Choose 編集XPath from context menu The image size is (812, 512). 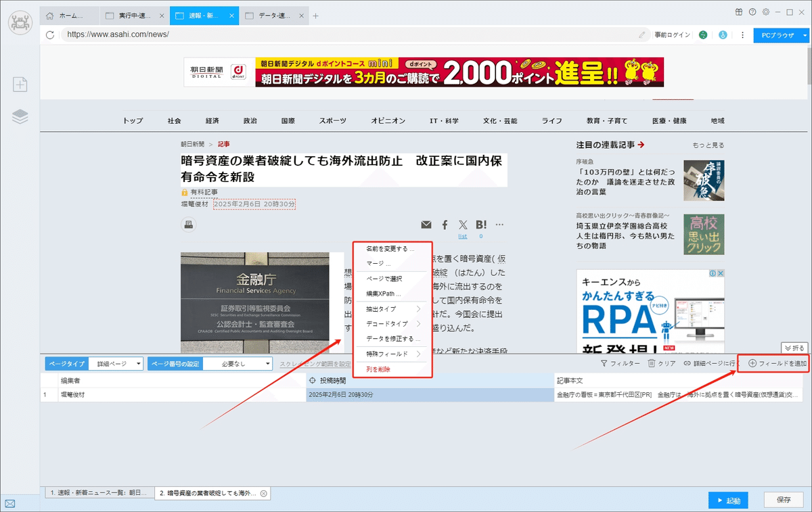pos(392,294)
